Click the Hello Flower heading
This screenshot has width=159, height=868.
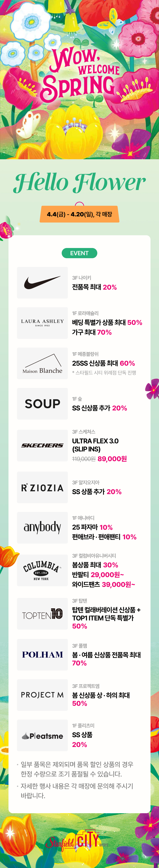80,183
